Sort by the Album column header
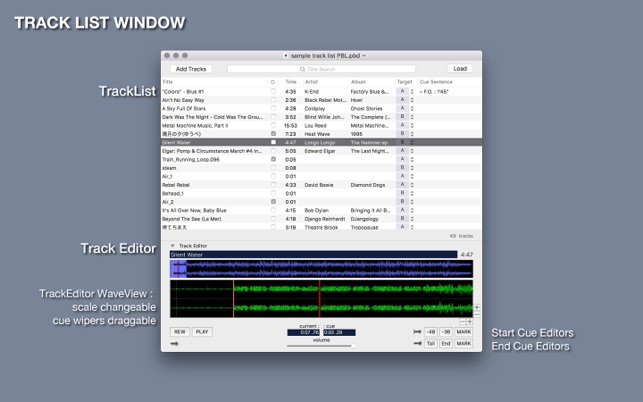Viewport: 643px width, 402px height. point(372,82)
